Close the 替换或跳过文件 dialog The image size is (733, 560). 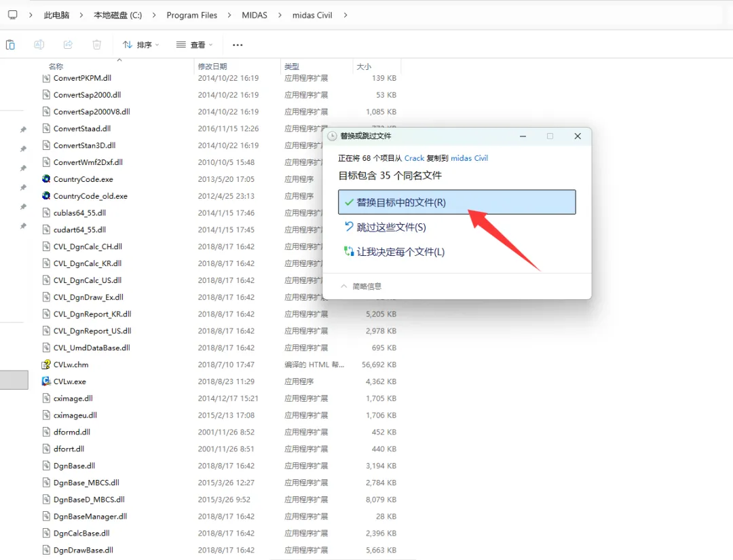578,136
